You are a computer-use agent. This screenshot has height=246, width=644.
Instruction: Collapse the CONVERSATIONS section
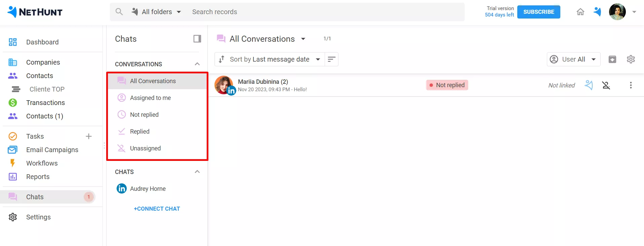point(197,64)
